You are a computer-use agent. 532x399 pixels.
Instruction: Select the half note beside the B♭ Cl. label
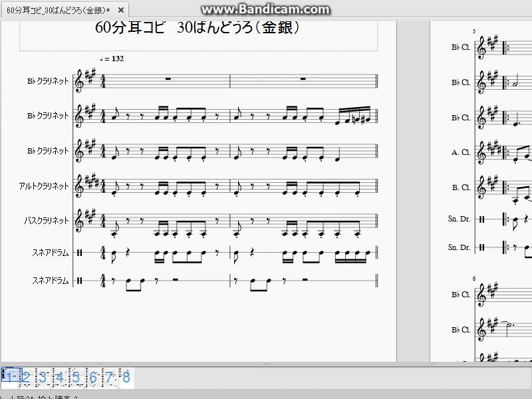coord(515,81)
